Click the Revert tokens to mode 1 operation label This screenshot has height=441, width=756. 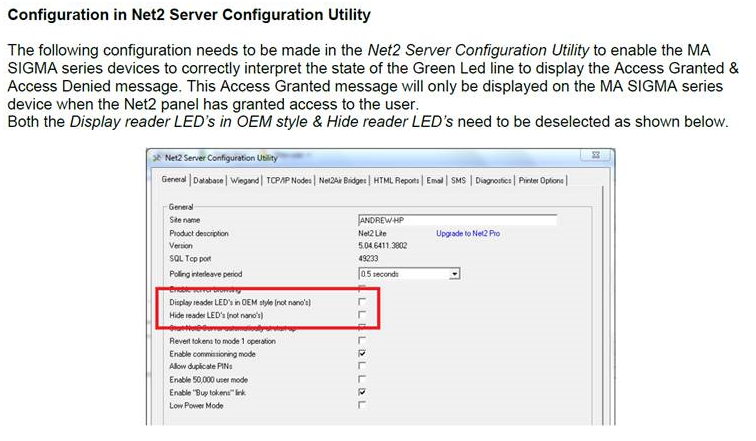222,341
